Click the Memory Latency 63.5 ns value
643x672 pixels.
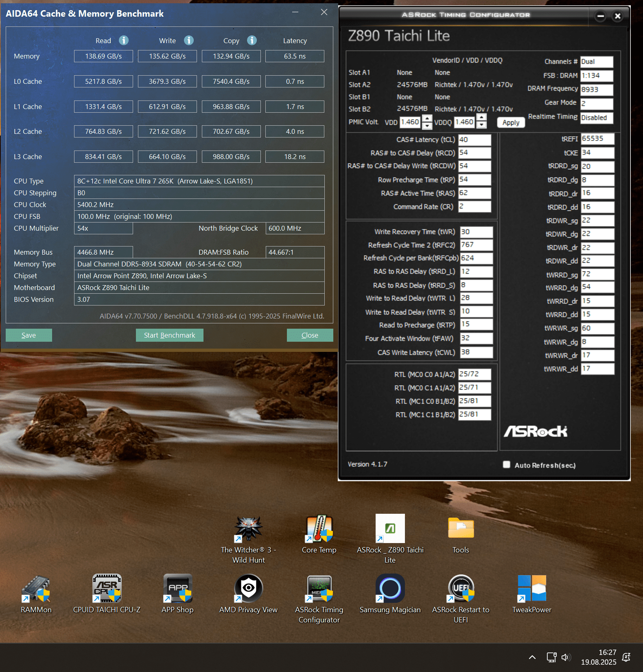295,56
